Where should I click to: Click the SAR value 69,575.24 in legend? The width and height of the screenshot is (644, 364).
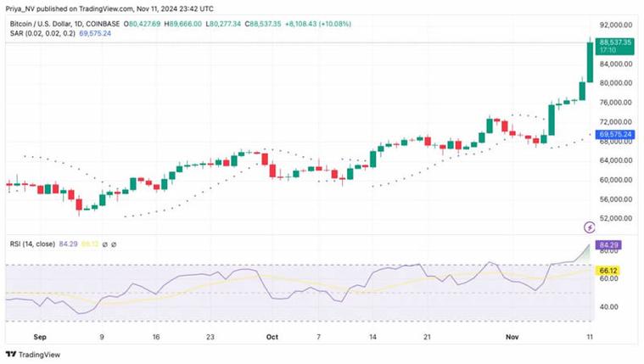[x=95, y=33]
